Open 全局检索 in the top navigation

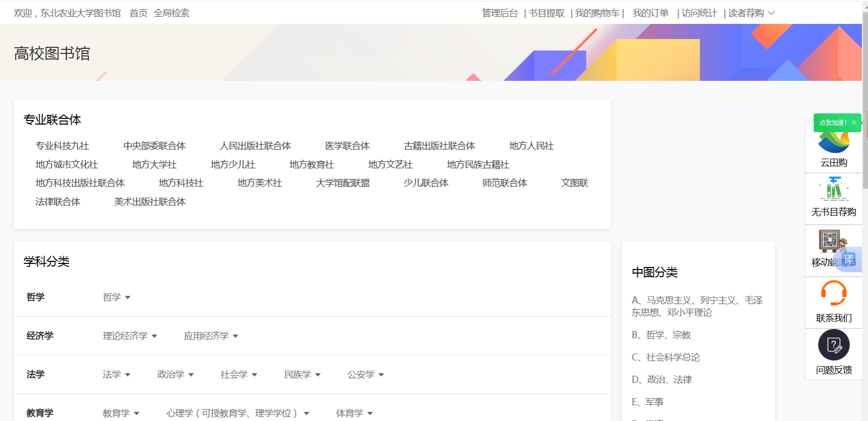[171, 13]
